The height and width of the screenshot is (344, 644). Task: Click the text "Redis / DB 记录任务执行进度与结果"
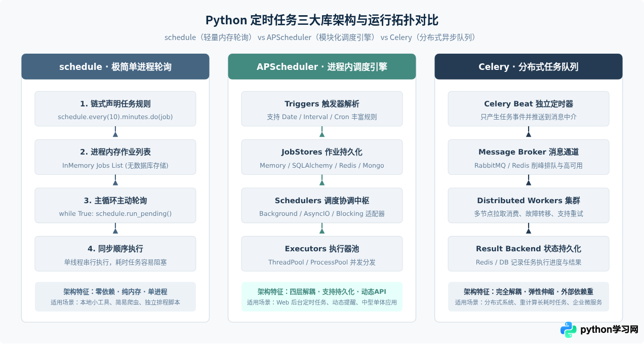(x=529, y=262)
